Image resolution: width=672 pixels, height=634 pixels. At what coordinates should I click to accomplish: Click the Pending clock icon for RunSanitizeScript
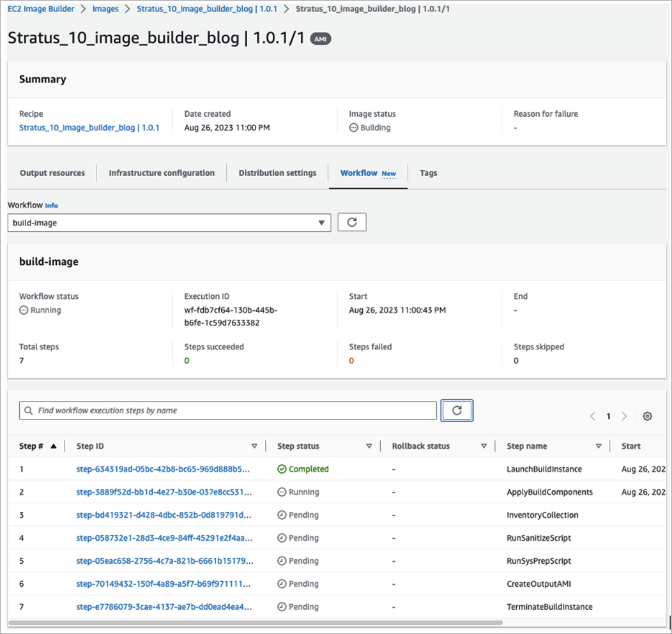pos(282,538)
